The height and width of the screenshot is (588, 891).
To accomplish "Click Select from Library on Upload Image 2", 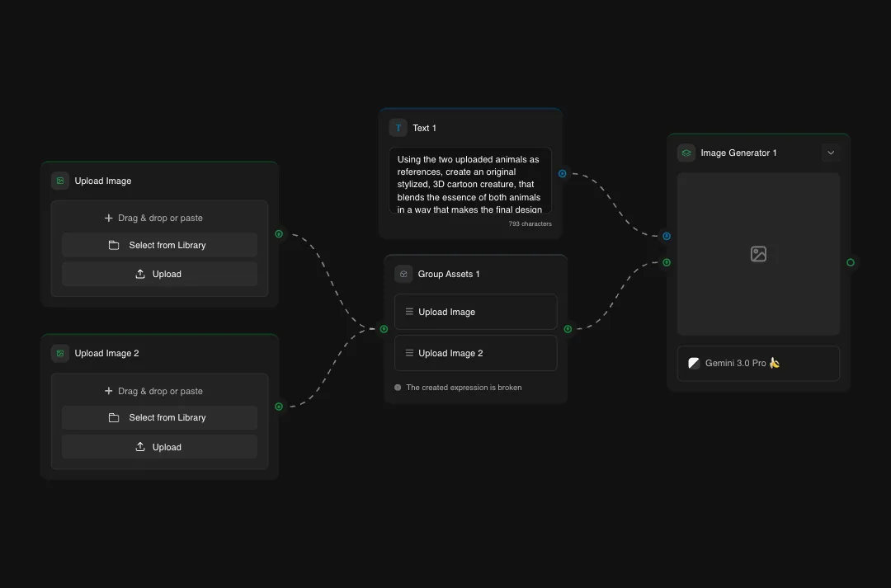I will coord(159,417).
